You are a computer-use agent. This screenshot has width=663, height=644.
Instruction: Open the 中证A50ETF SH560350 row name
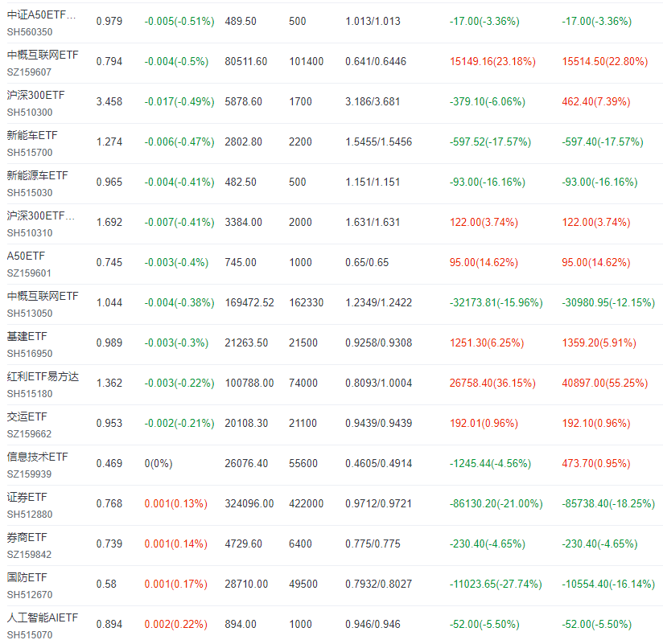point(42,14)
